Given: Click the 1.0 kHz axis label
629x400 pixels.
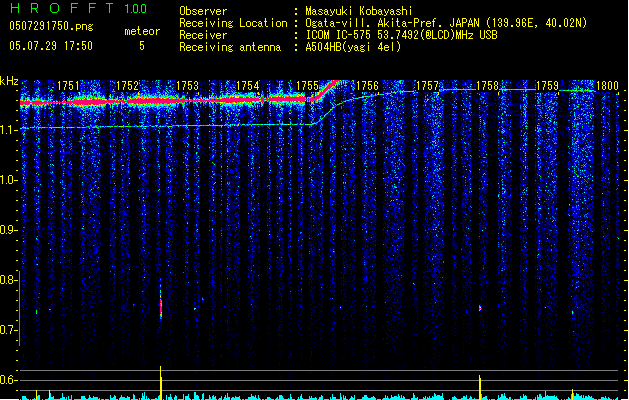Looking at the screenshot, I should (x=8, y=180).
